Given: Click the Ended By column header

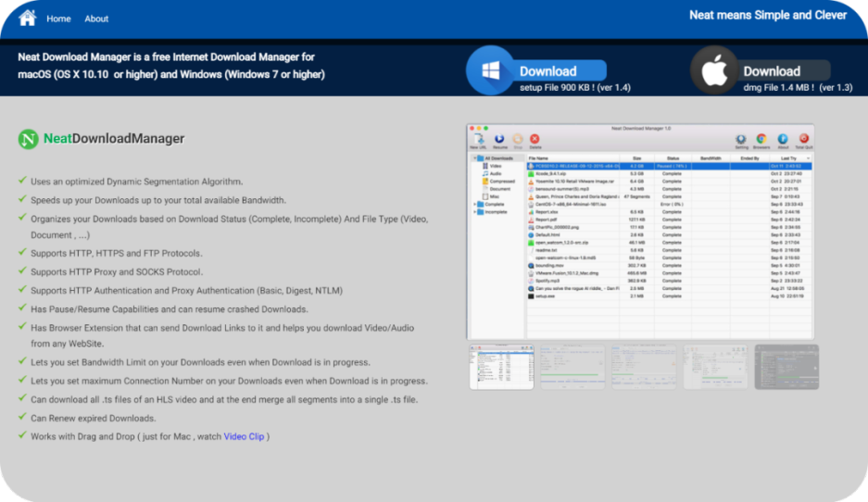Looking at the screenshot, I should (749, 158).
